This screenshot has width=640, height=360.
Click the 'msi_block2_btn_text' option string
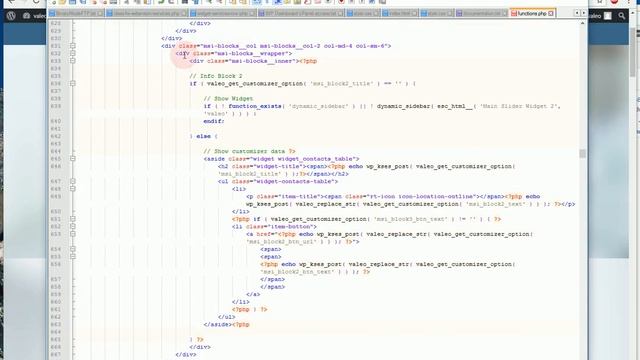(x=297, y=272)
